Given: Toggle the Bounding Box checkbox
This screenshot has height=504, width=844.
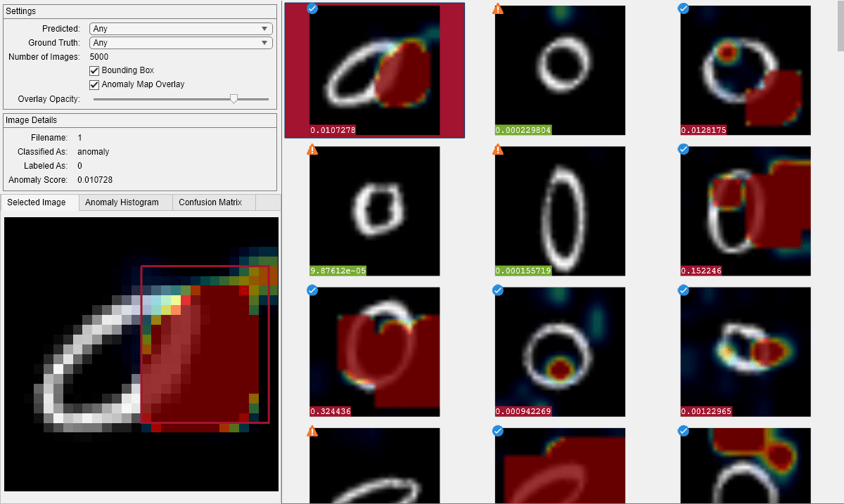Looking at the screenshot, I should pyautogui.click(x=94, y=70).
